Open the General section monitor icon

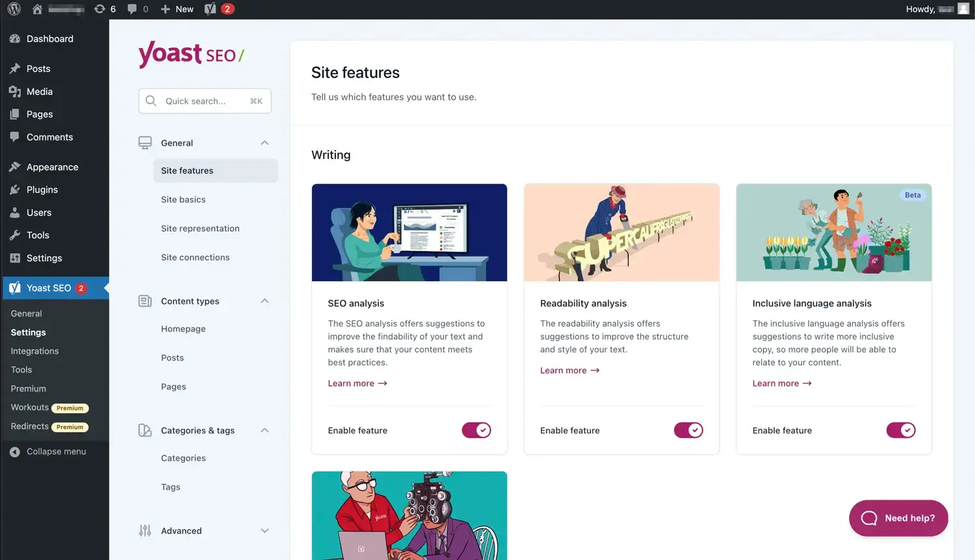[144, 142]
